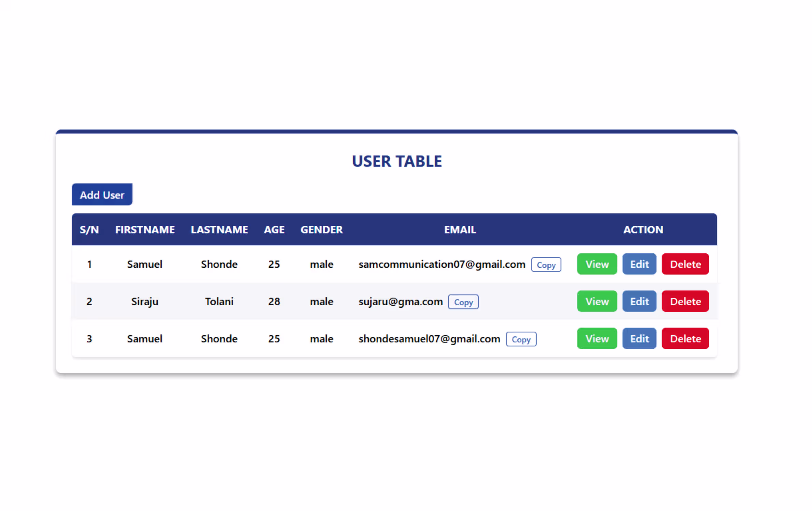
Task: Click the AGE column header
Action: (x=274, y=230)
